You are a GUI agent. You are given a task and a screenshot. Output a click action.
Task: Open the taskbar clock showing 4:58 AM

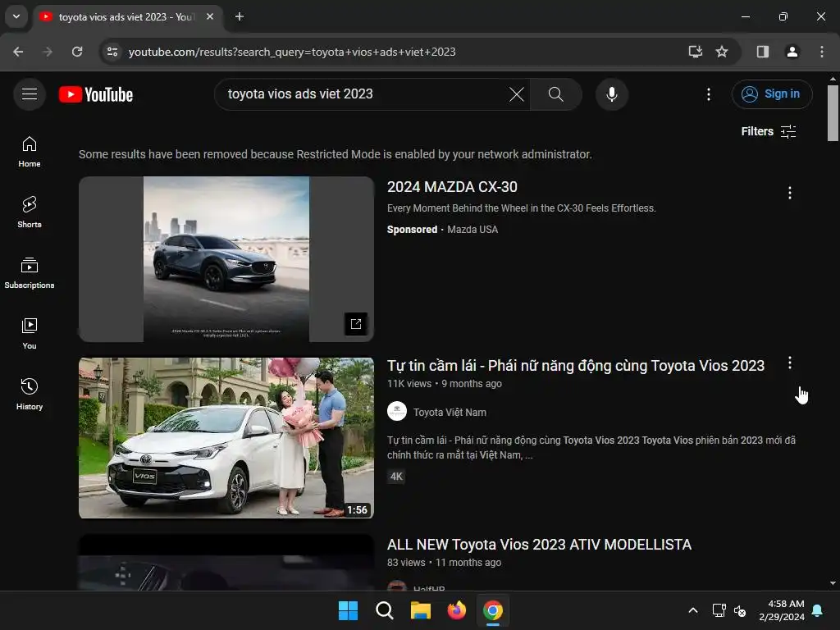(x=782, y=610)
